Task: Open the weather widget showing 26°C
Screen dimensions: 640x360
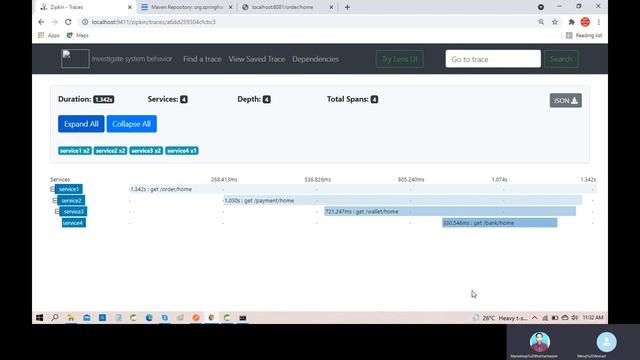Action: point(500,318)
